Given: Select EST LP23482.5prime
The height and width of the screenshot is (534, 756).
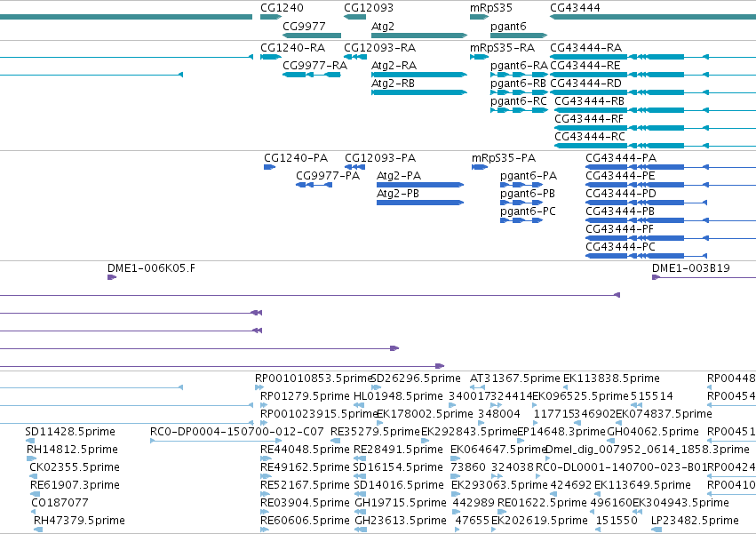Looking at the screenshot, I should [x=695, y=521].
